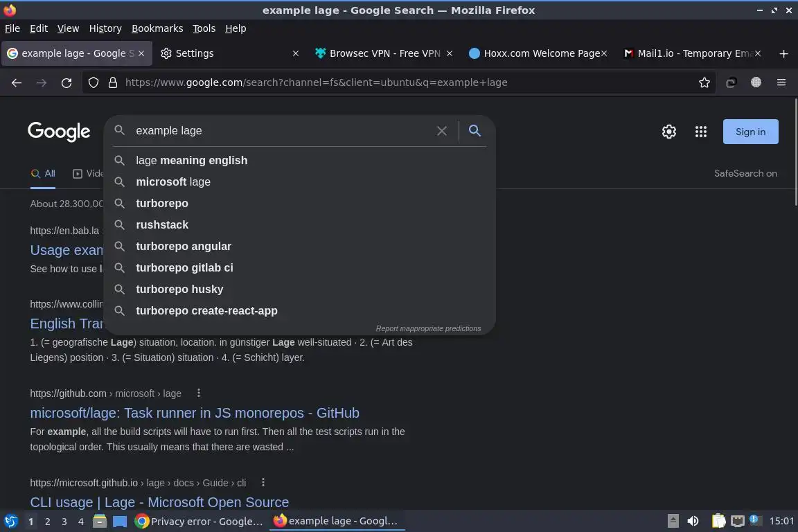Open the View menu
The width and height of the screenshot is (798, 532).
[68, 28]
